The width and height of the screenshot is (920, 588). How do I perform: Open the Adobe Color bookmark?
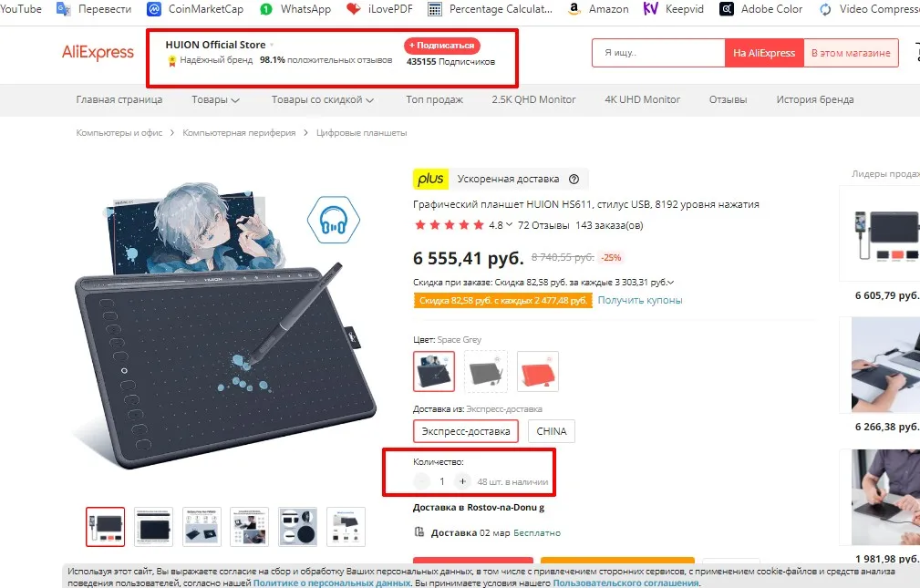click(761, 9)
